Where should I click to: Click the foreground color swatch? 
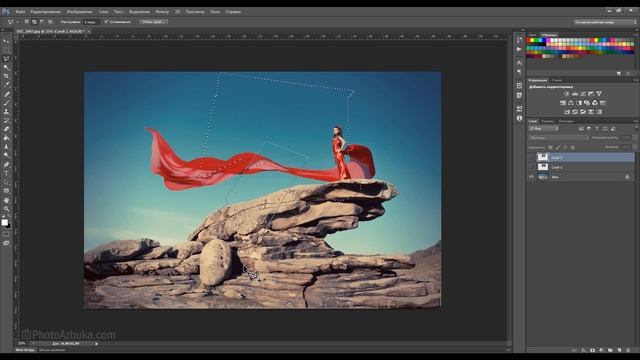click(x=4, y=222)
